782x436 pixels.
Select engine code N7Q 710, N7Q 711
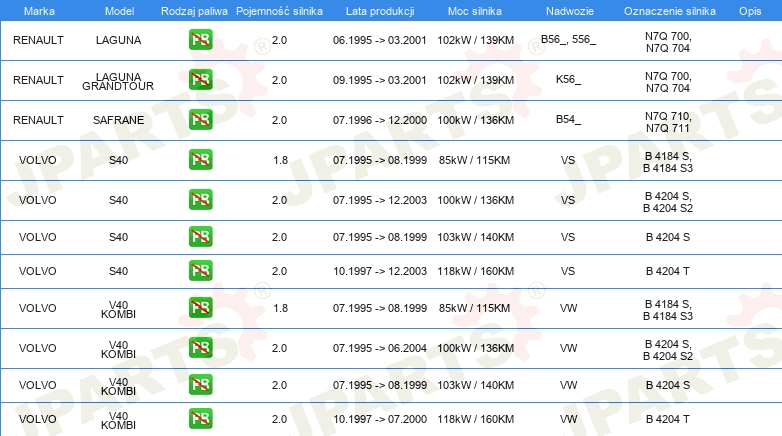click(x=668, y=122)
